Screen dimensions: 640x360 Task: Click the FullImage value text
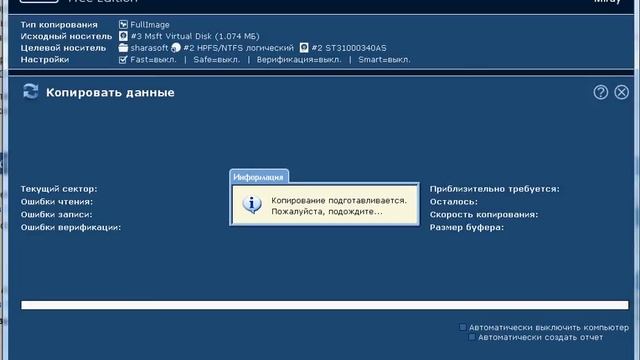tap(150, 24)
